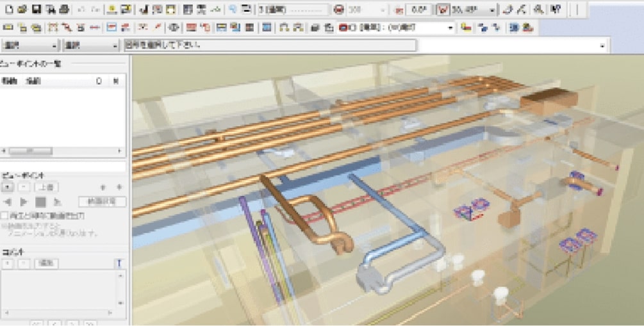
Task: Click the 上書 button in viewpoint panel
Action: [x=45, y=187]
